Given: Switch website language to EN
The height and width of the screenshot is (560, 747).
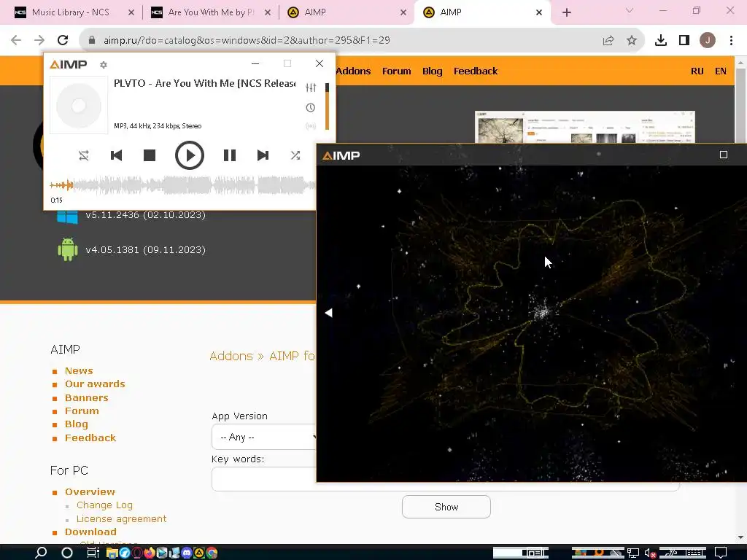Looking at the screenshot, I should 720,71.
